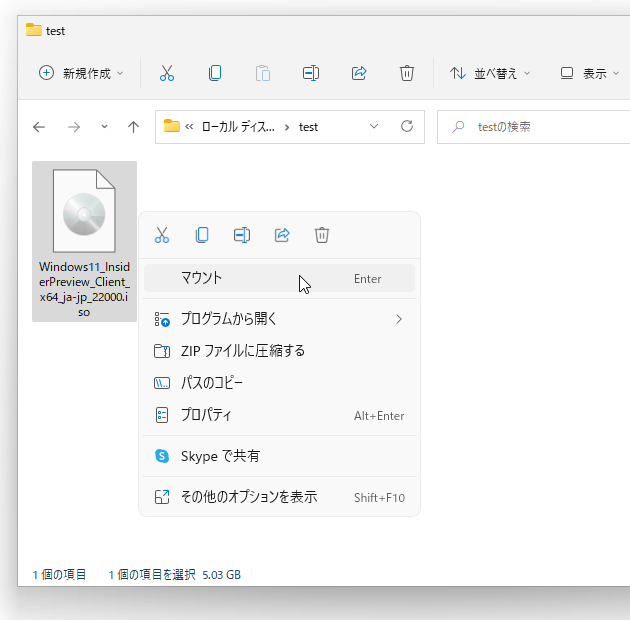This screenshot has height=620, width=630.
Task: Open the 表示 (View) dropdown
Action: tap(589, 73)
